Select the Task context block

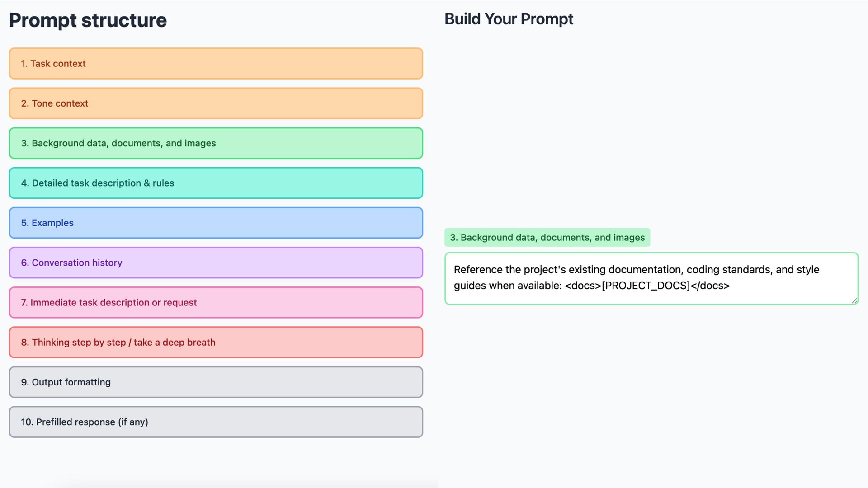coord(216,64)
